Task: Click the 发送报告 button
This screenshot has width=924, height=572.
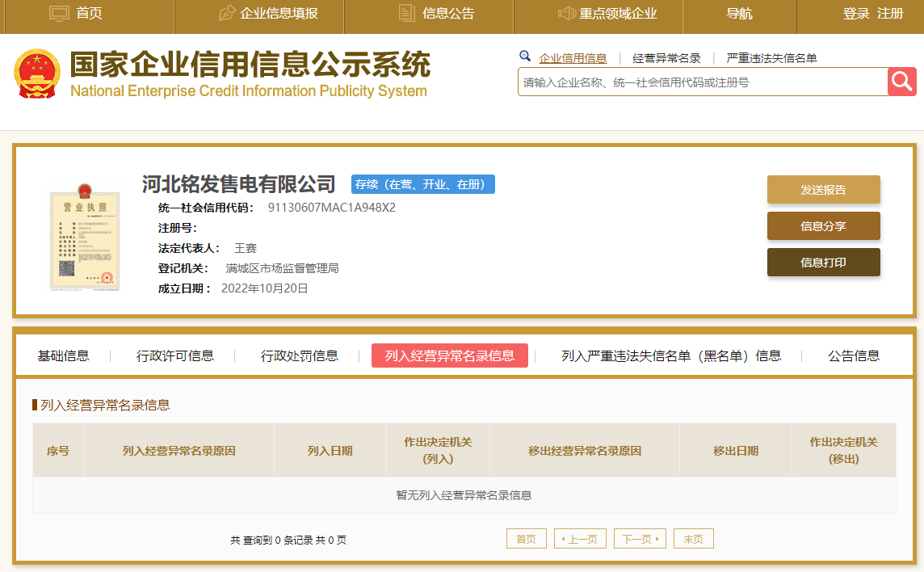Action: [823, 189]
